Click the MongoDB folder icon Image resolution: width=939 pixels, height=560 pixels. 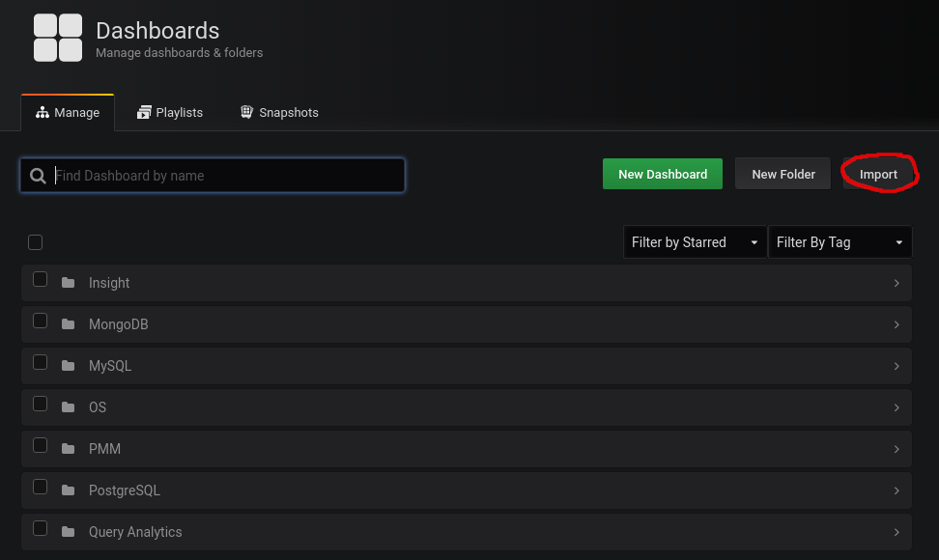pyautogui.click(x=68, y=324)
